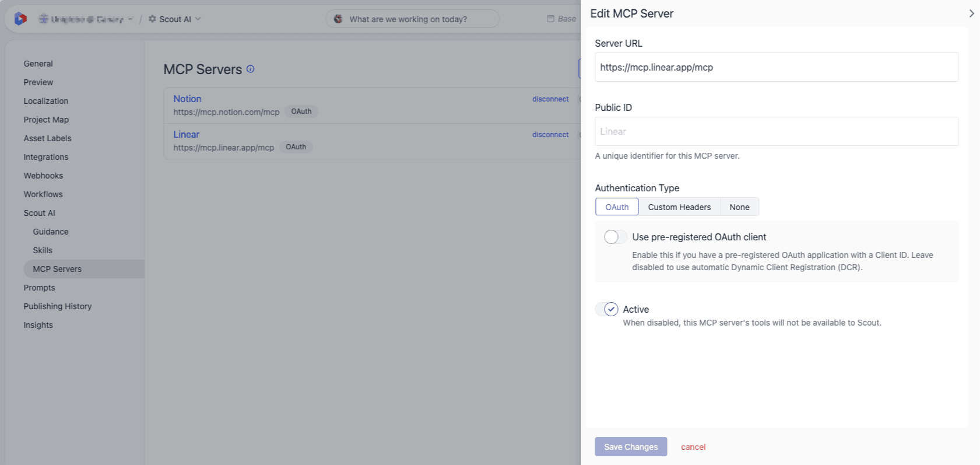Select Scout AI in sidebar

pyautogui.click(x=39, y=213)
